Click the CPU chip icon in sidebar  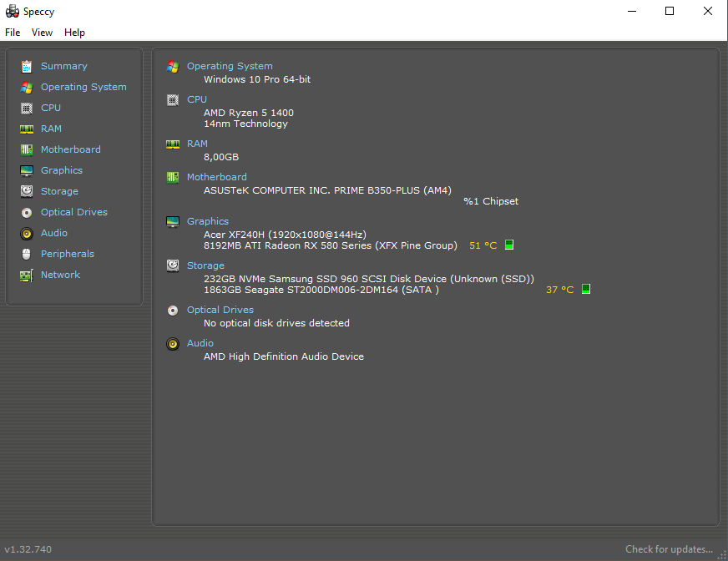click(x=27, y=109)
